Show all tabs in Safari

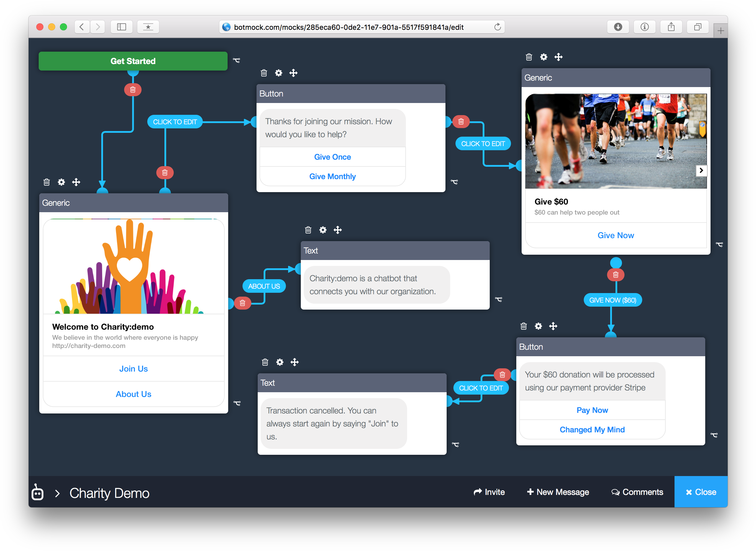point(698,27)
